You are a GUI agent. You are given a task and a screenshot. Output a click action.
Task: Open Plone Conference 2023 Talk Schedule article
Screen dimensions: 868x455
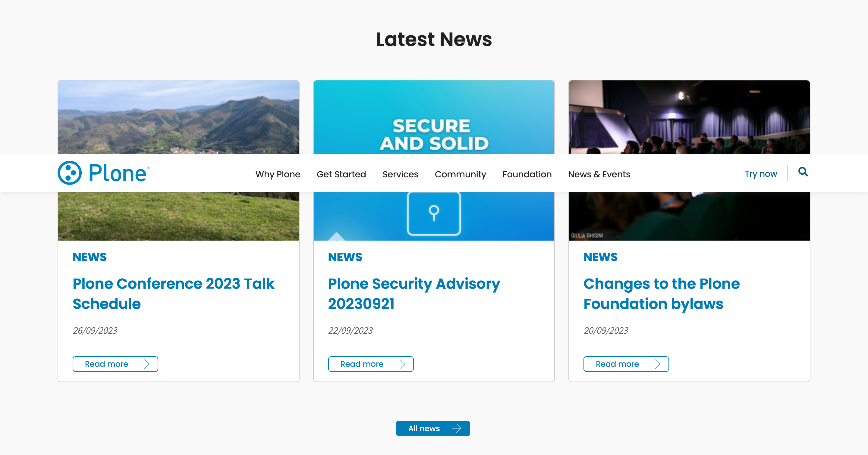[173, 294]
